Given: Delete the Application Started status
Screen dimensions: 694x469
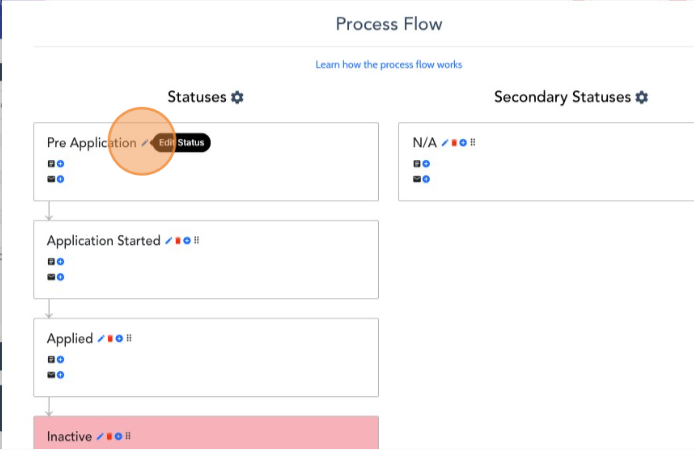Looking at the screenshot, I should [x=177, y=241].
